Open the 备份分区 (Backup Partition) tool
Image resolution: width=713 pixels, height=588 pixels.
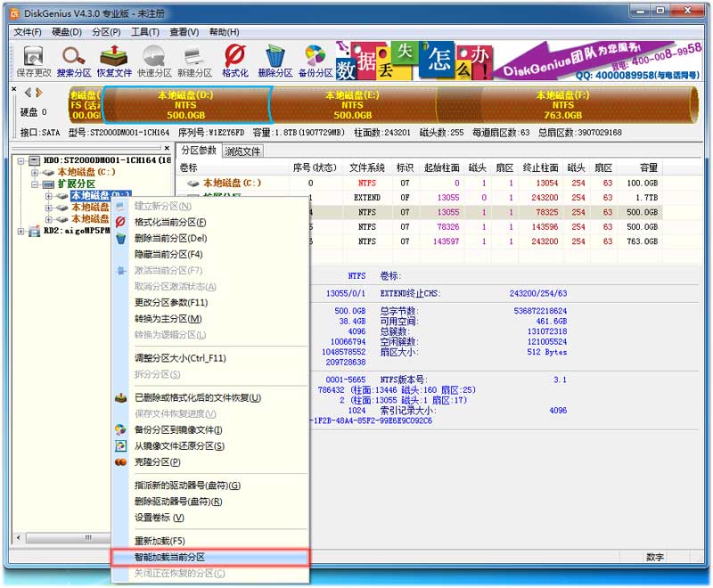(315, 60)
